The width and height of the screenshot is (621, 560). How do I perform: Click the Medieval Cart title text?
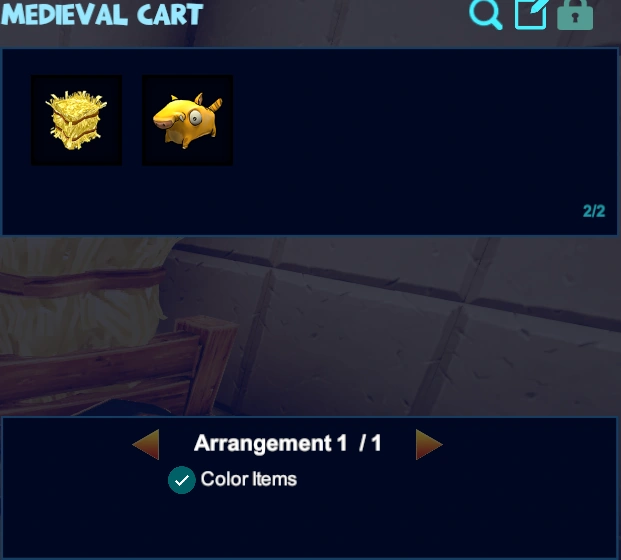point(102,14)
